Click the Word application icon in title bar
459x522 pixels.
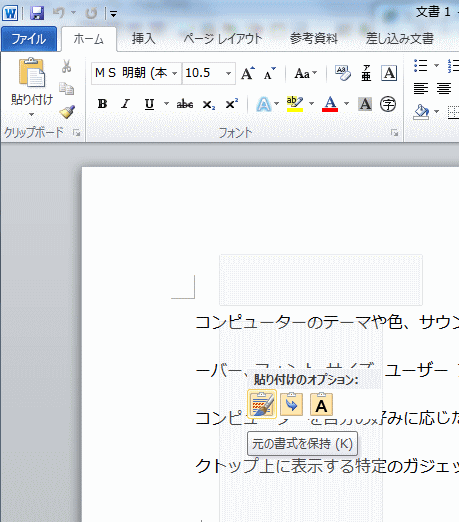click(10, 13)
